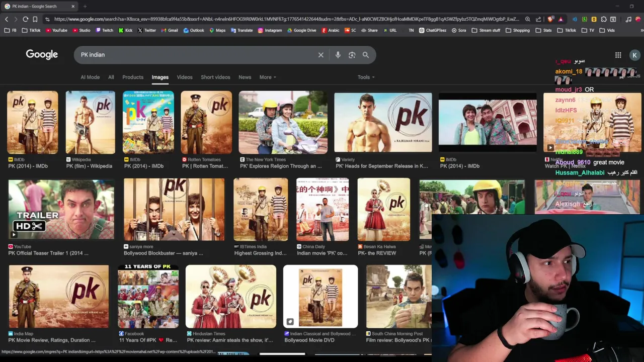
Task: Open the YouTube TRAILER HD thumbnail
Action: pos(61,210)
